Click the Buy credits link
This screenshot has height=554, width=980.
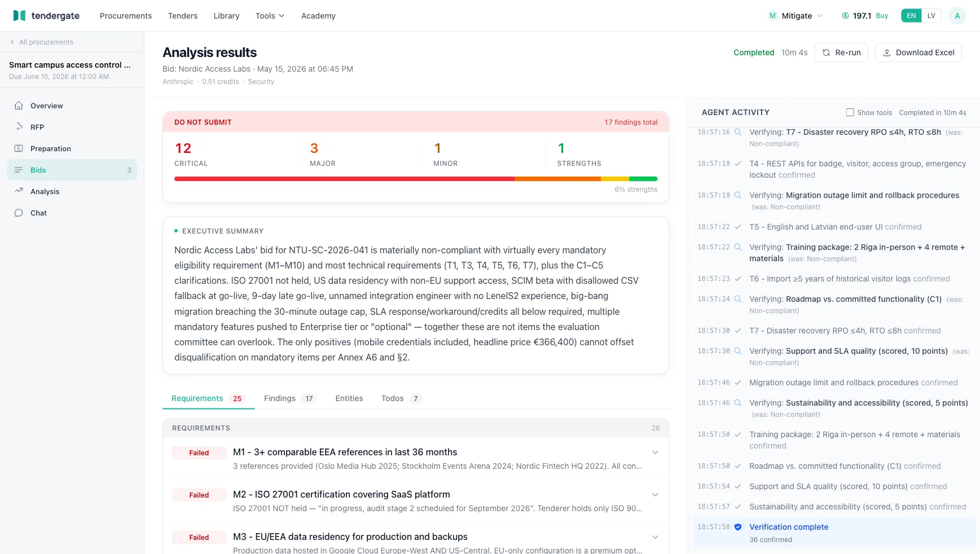[882, 16]
